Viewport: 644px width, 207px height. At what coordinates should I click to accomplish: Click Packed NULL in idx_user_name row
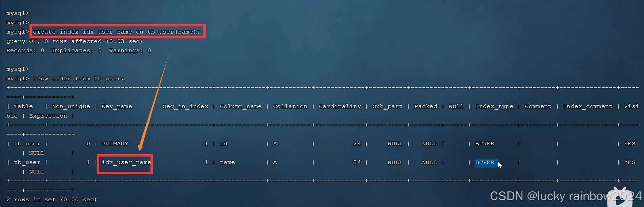429,162
